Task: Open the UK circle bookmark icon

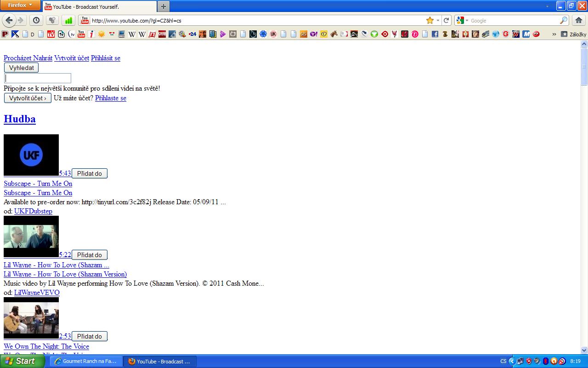Action: pos(273,34)
